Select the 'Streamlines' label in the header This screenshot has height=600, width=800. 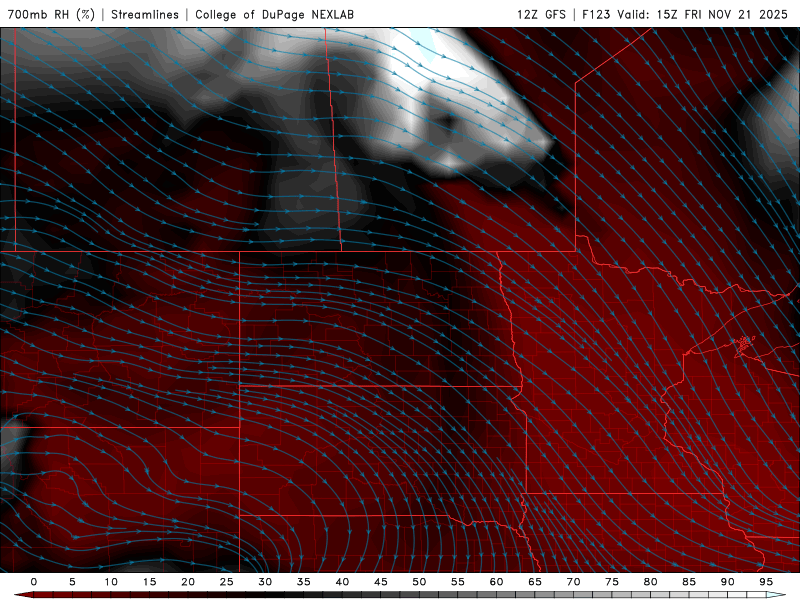coord(145,14)
